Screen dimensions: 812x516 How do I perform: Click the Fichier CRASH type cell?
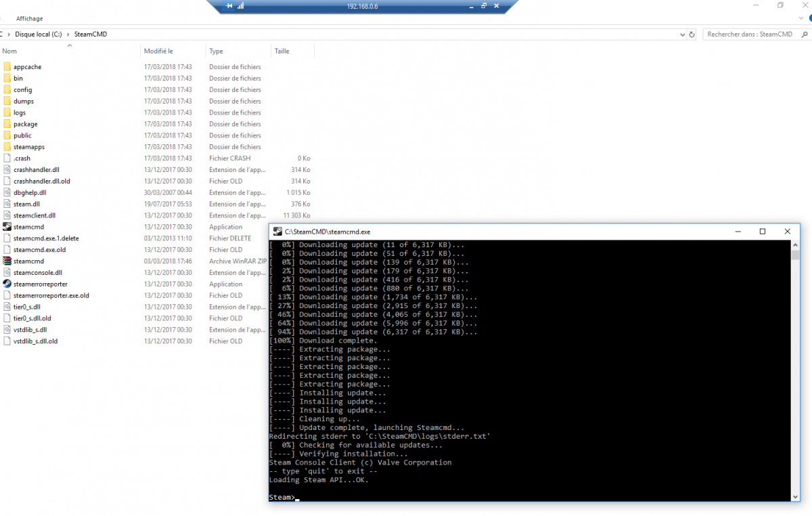point(229,158)
